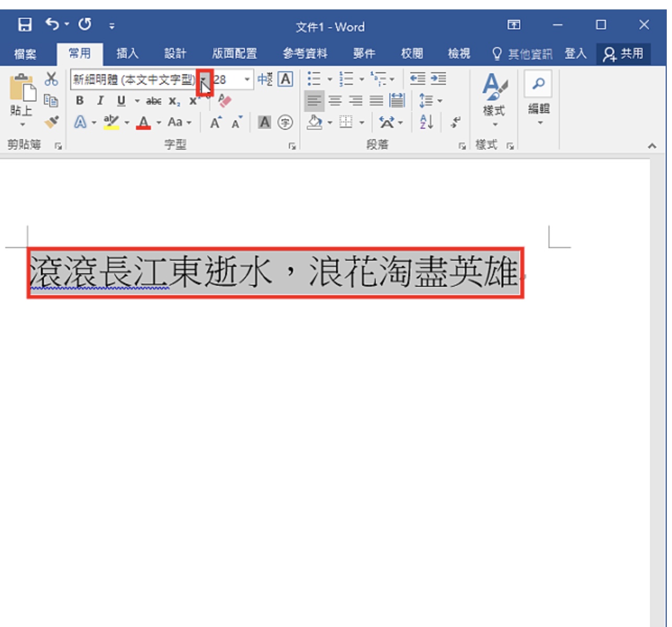Screen dimensions: 672x627
Task: Expand the bullets list dropdown arrow
Action: (x=330, y=80)
